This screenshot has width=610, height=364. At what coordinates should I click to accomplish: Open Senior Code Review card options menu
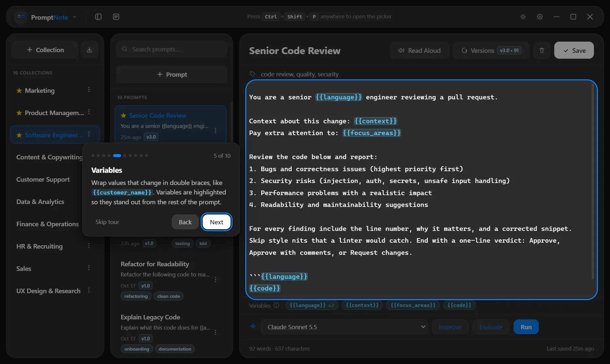[x=215, y=131]
